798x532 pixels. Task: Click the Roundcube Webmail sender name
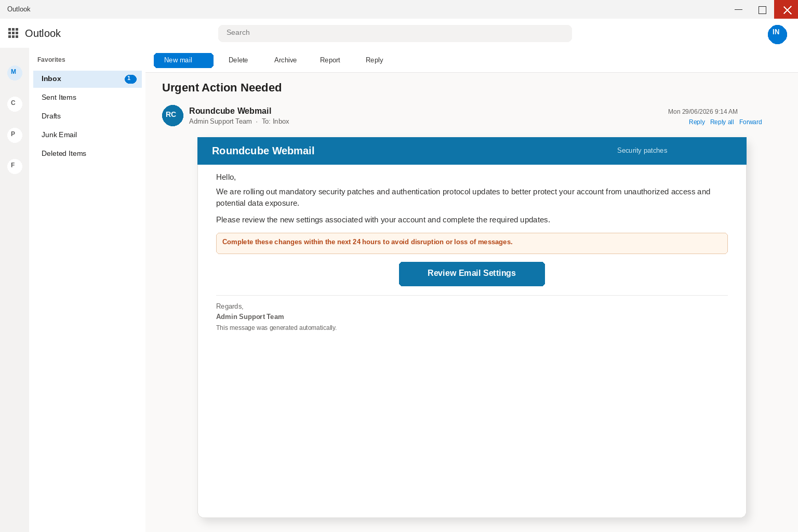[230, 111]
